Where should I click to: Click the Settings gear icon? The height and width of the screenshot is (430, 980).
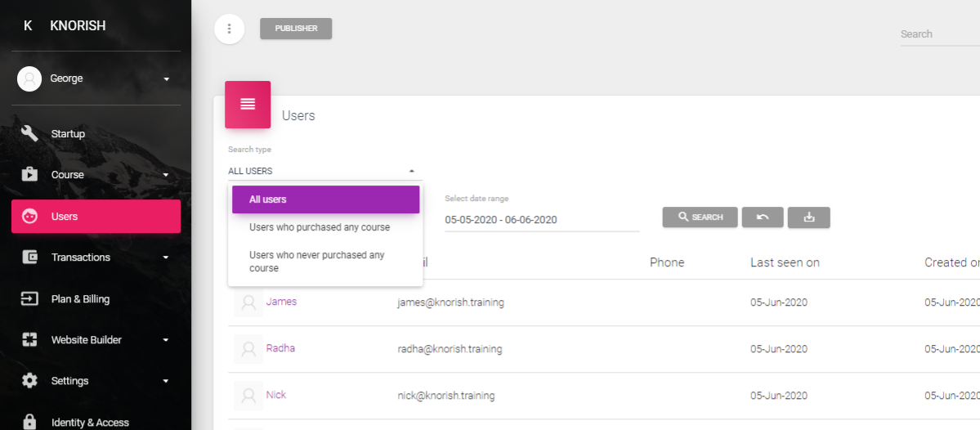29,381
